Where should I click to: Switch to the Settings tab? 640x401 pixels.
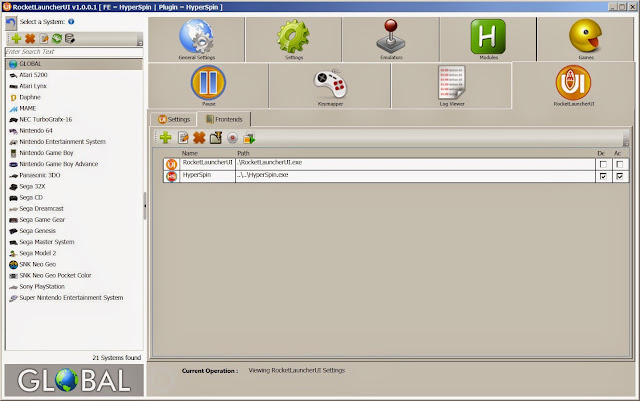(x=174, y=119)
